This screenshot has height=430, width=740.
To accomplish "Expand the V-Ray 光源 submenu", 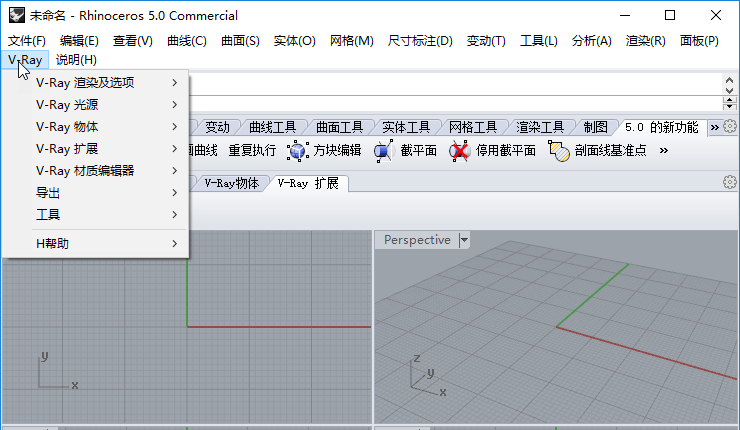I will (96, 105).
